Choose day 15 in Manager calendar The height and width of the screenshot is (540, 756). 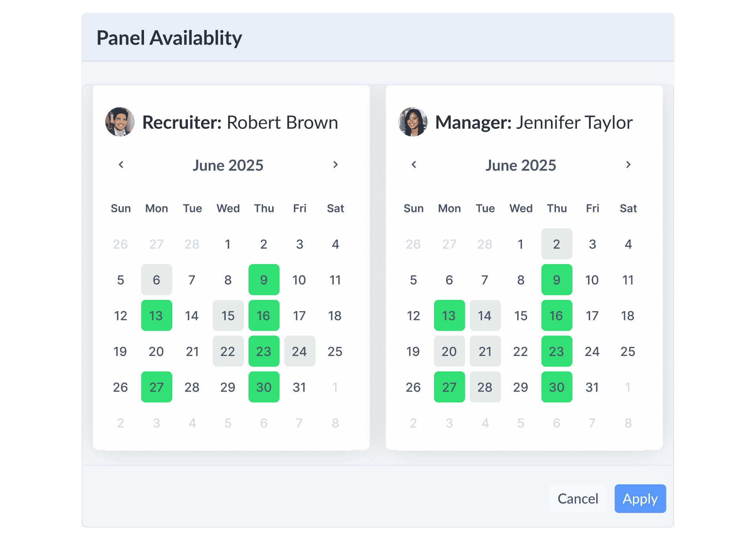click(521, 315)
